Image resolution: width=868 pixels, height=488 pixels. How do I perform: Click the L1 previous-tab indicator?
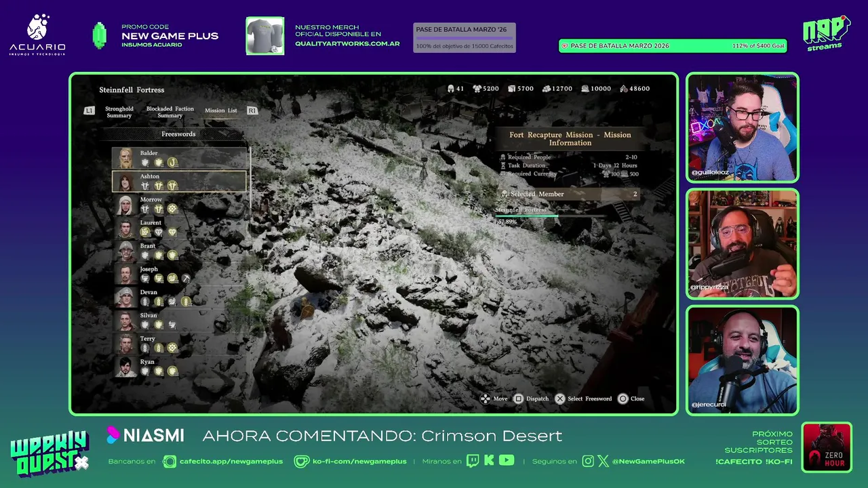[x=89, y=110]
